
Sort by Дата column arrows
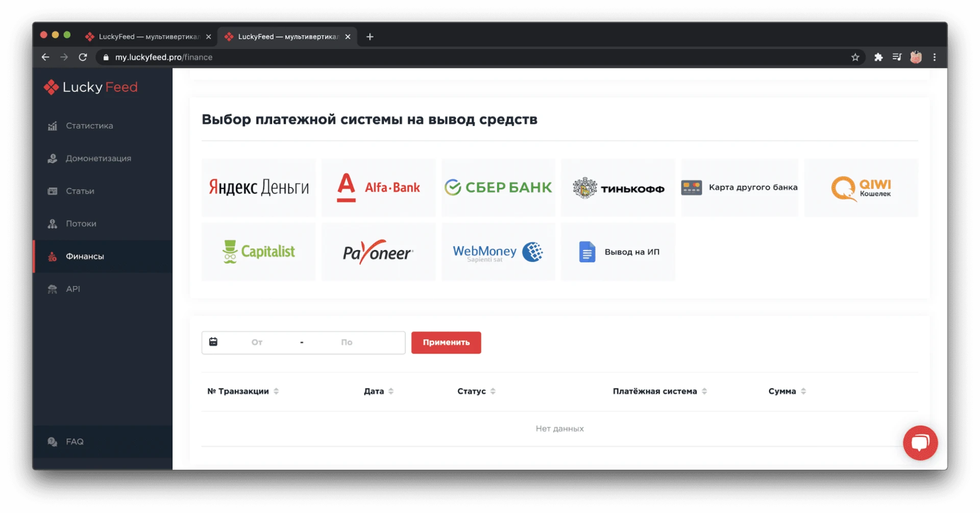click(391, 392)
